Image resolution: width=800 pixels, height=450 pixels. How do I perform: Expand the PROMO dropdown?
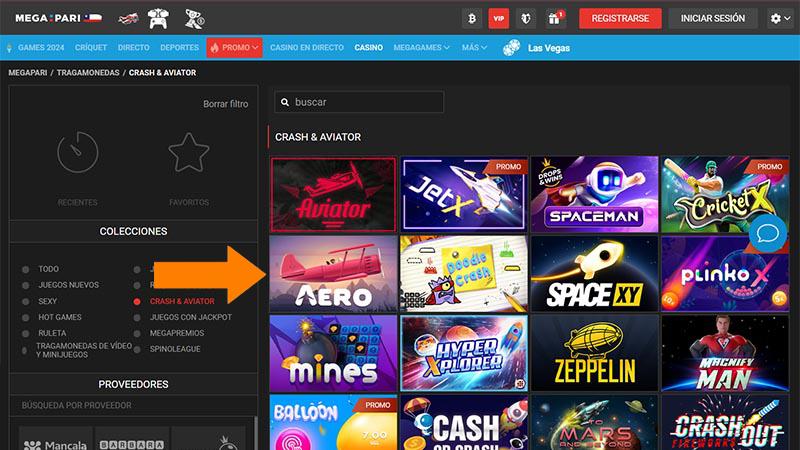tap(235, 47)
